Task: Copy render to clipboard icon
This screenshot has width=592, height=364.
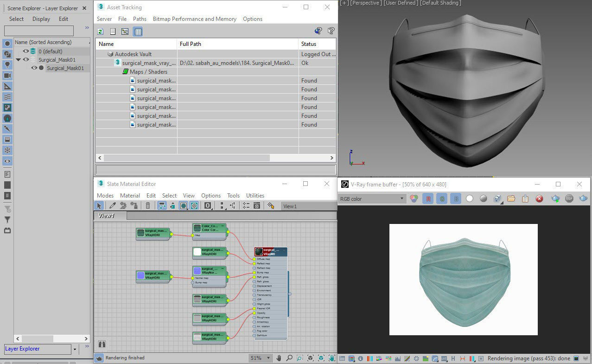Action: [x=525, y=198]
